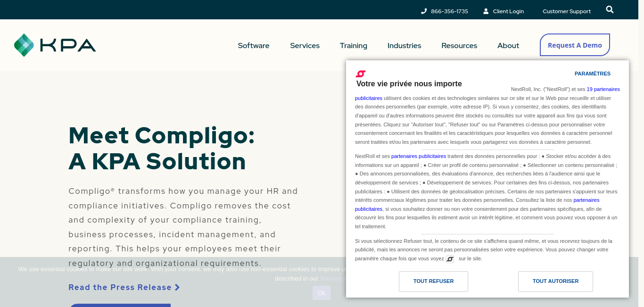Open the search magnifier icon
This screenshot has height=307, width=644.
tap(610, 9)
